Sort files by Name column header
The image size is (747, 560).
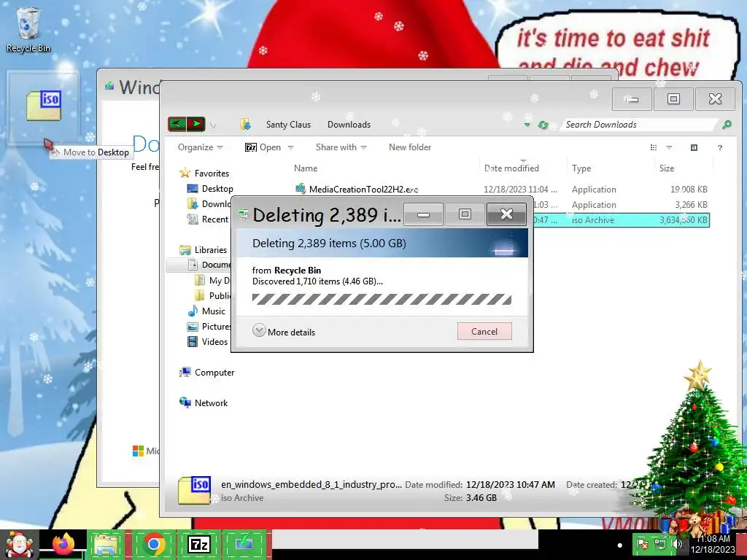coord(306,168)
